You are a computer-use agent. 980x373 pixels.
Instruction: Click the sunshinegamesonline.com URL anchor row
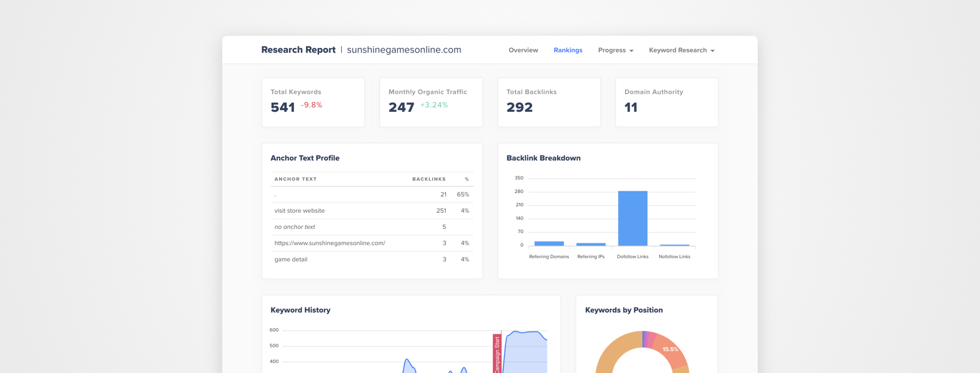click(x=372, y=243)
